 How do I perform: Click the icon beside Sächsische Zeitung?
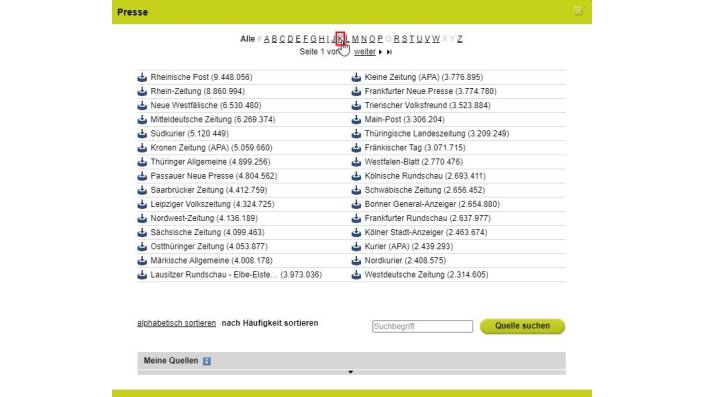(x=142, y=232)
